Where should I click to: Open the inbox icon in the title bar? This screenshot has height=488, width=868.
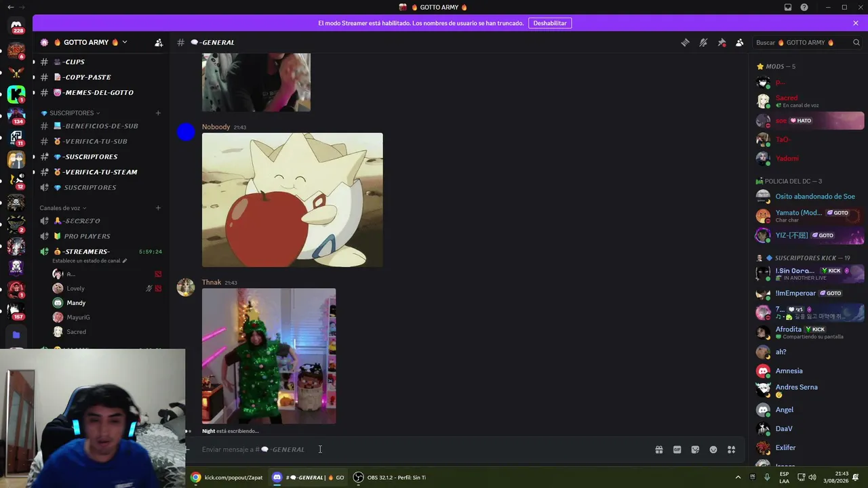[788, 7]
